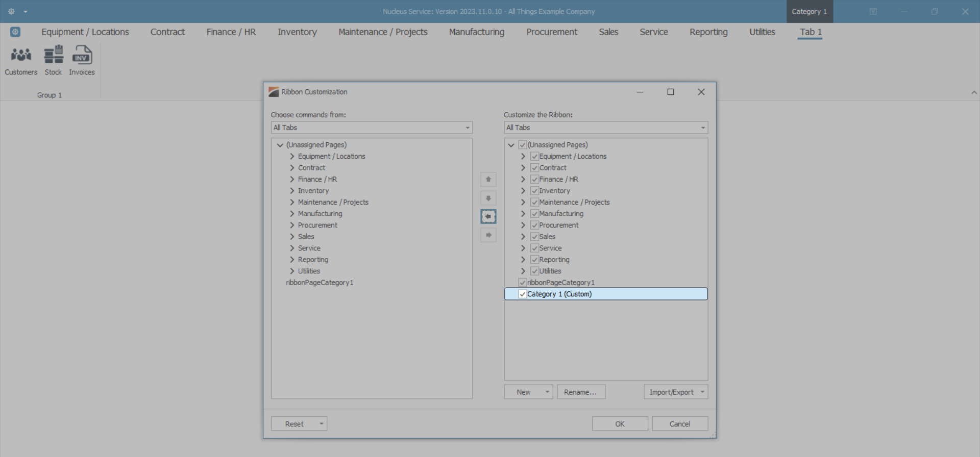
Task: Open the Utilities ribbon tab
Action: tap(762, 32)
